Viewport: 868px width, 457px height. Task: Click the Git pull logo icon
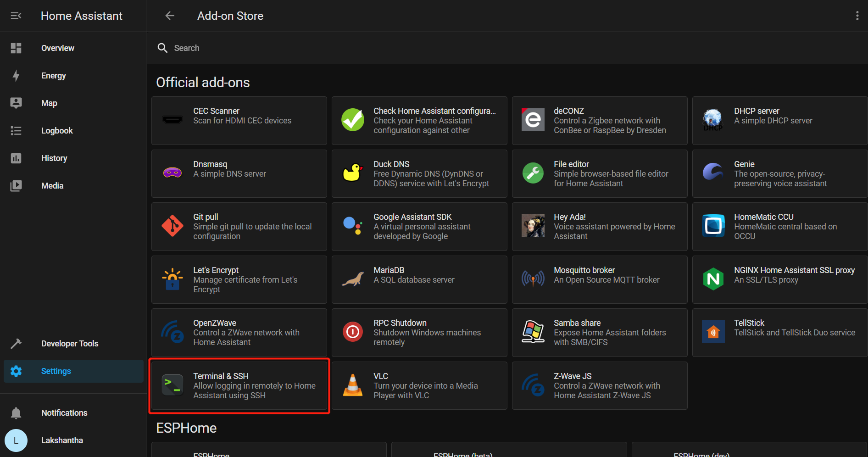(x=172, y=226)
